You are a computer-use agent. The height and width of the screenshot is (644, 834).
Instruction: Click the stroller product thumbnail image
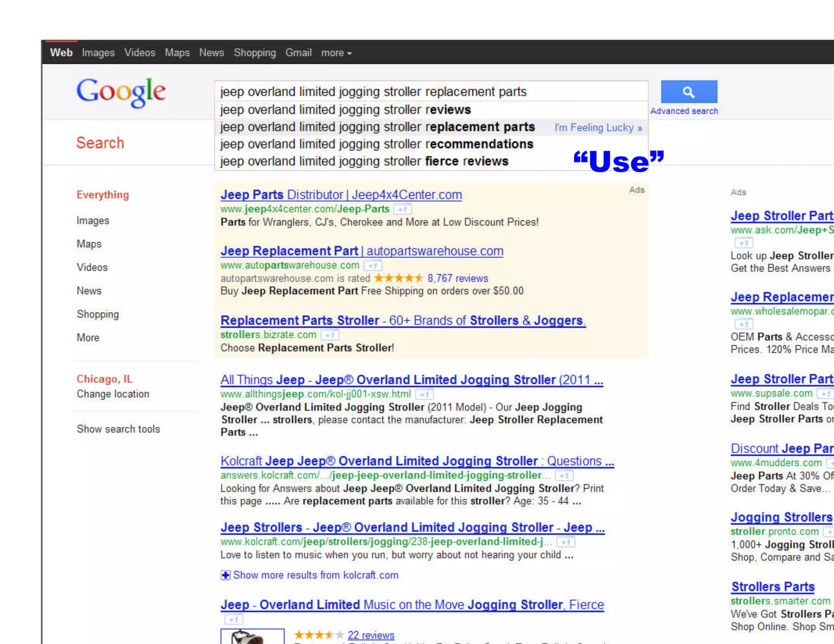click(252, 636)
